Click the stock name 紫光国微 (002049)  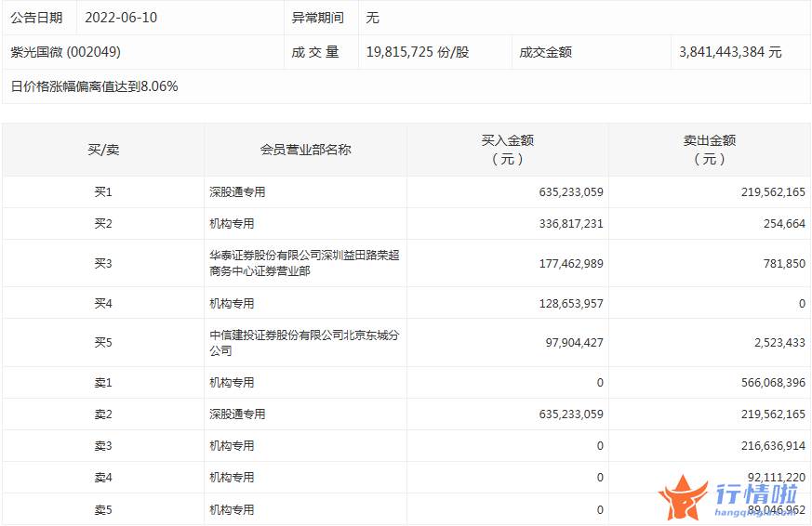[66, 52]
